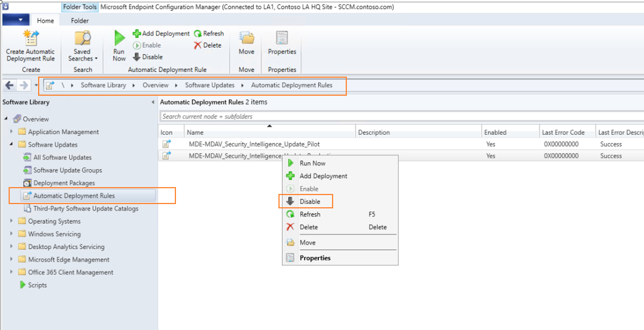Expand the Desktop Analytics Servicing node

point(11,246)
